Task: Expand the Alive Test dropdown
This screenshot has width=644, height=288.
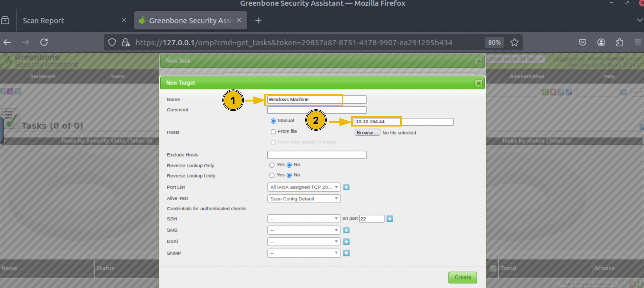Action: (x=303, y=199)
